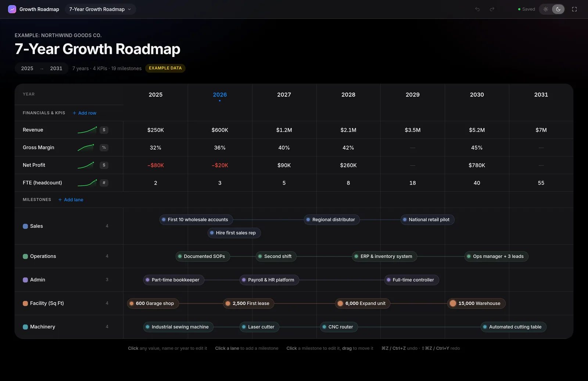The image size is (588, 381).
Task: Switch to light mode sun toggle
Action: 546,9
